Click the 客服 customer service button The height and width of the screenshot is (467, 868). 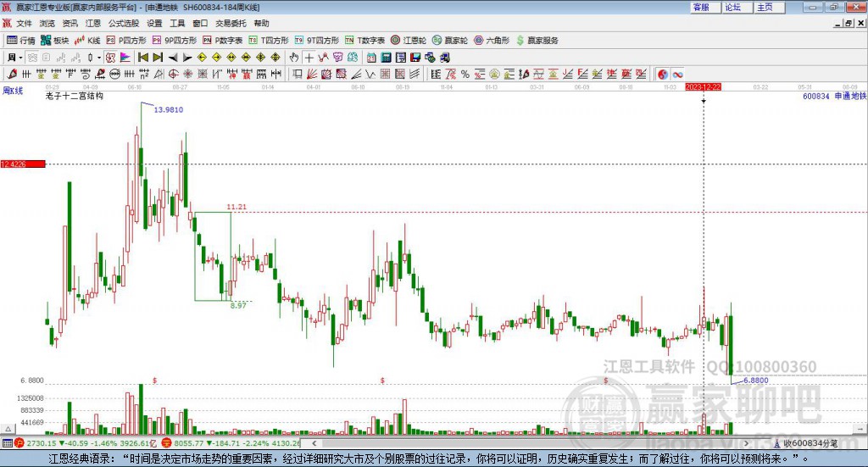(x=704, y=7)
